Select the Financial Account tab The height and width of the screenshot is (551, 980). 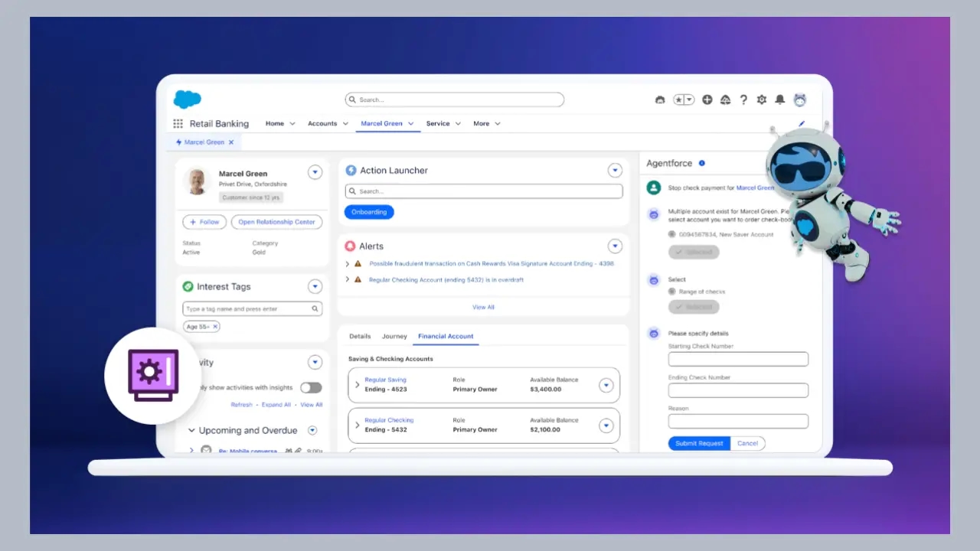tap(446, 336)
